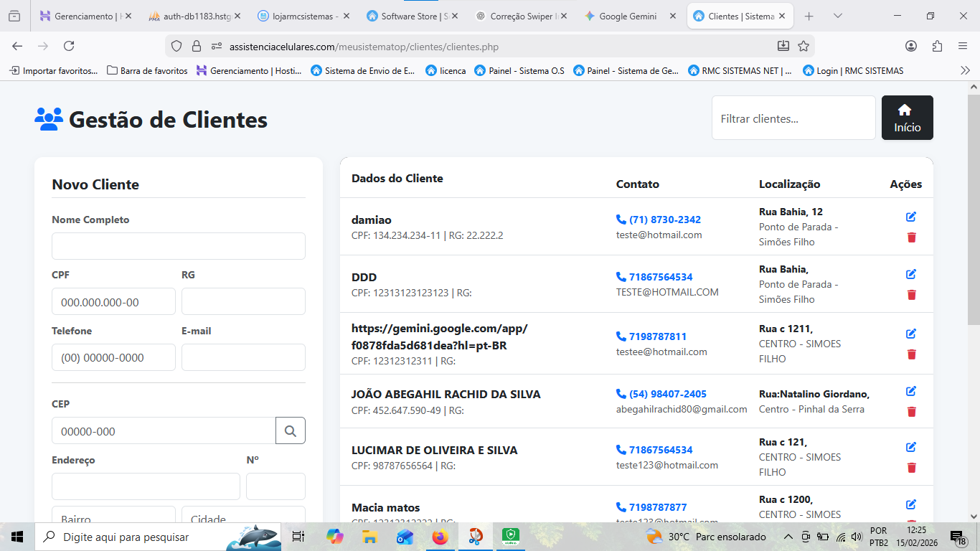This screenshot has height=551, width=980.
Task: Click the Filtrar clientes search field
Action: [793, 118]
